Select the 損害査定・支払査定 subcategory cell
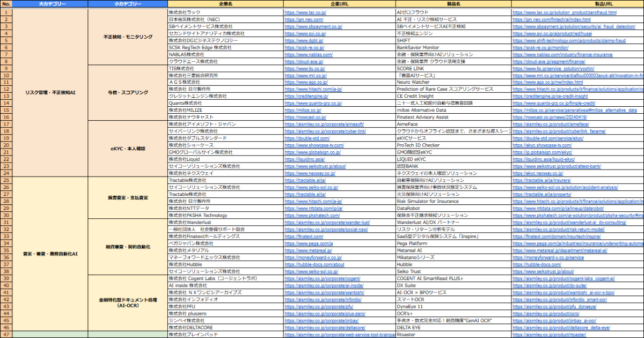The width and height of the screenshot is (644, 338). (128, 198)
